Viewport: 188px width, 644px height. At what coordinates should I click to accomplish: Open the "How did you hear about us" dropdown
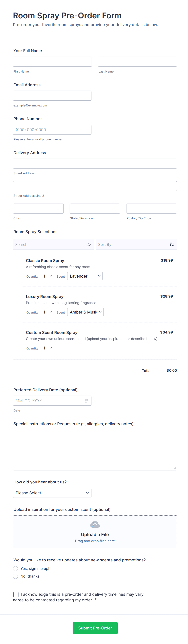click(x=52, y=493)
